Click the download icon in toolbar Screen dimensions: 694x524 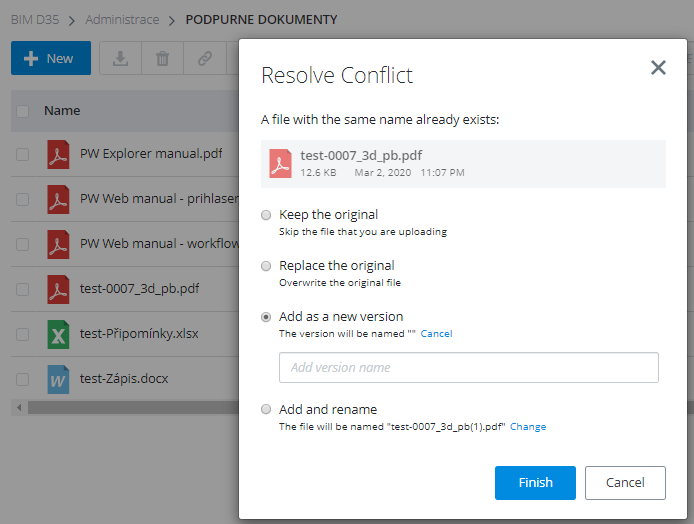(120, 58)
